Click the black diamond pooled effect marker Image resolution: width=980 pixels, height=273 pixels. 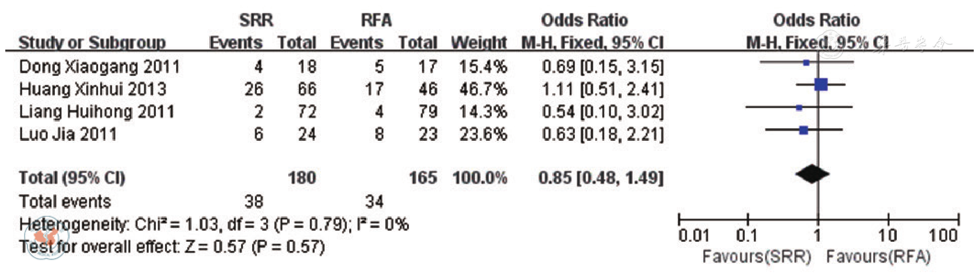[x=812, y=174]
